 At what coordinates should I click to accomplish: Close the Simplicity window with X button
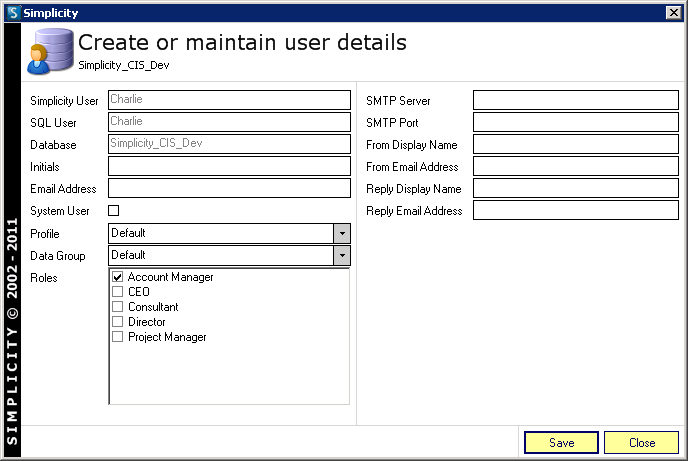[674, 13]
